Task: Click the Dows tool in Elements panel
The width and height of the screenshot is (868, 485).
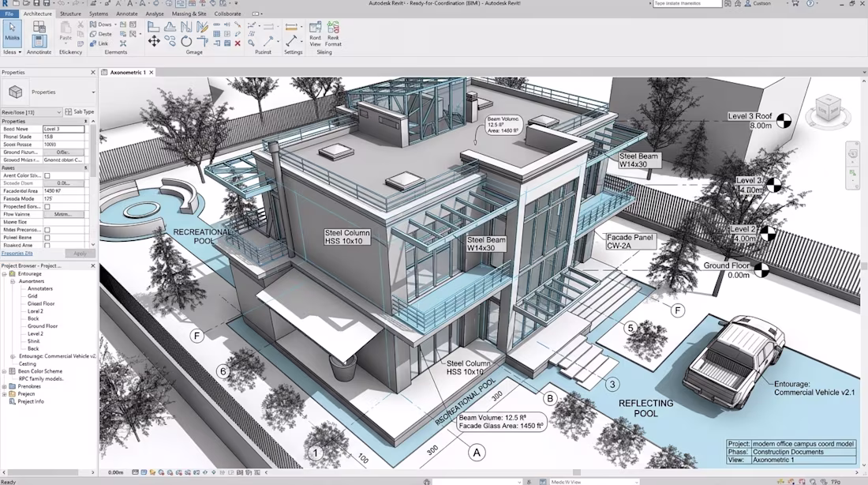Action: 101,24
